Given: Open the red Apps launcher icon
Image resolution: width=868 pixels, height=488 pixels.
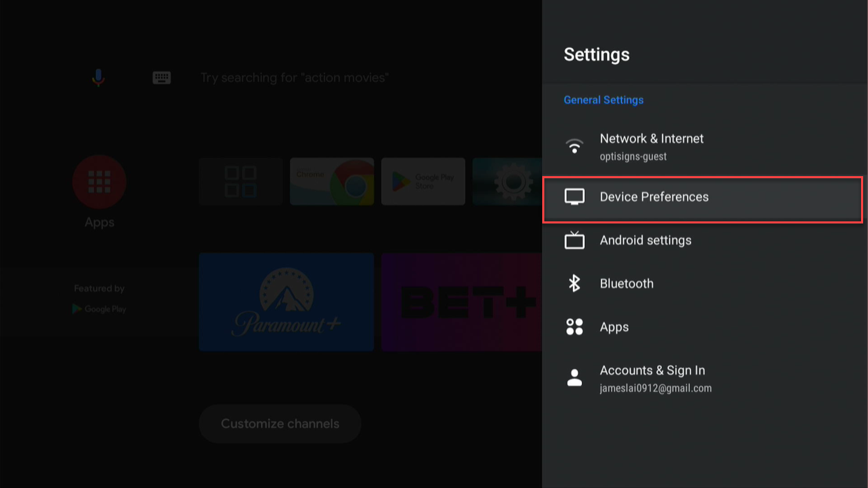Looking at the screenshot, I should point(99,182).
